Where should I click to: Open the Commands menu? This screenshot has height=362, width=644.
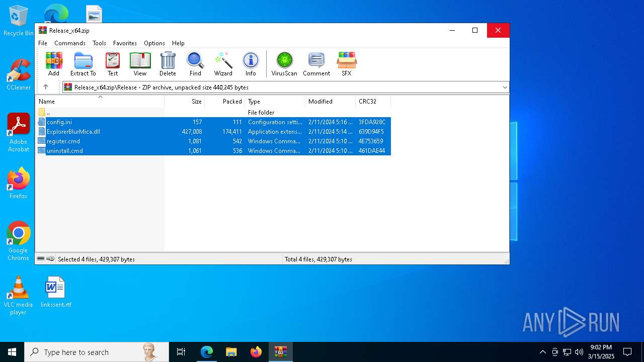70,43
